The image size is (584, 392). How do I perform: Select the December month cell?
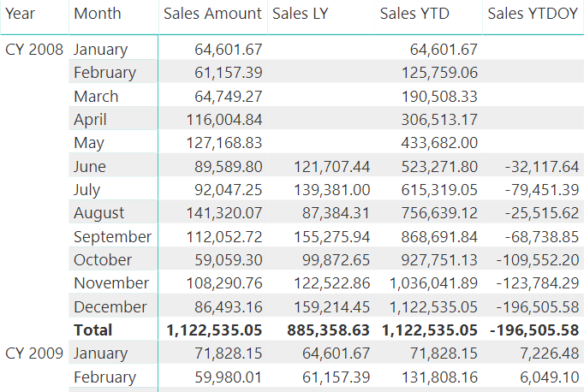111,306
